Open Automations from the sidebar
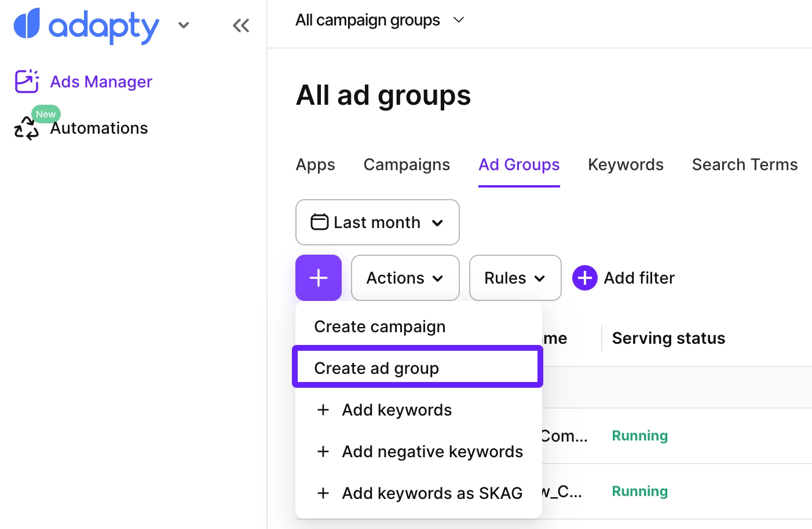Image resolution: width=812 pixels, height=529 pixels. pos(98,128)
